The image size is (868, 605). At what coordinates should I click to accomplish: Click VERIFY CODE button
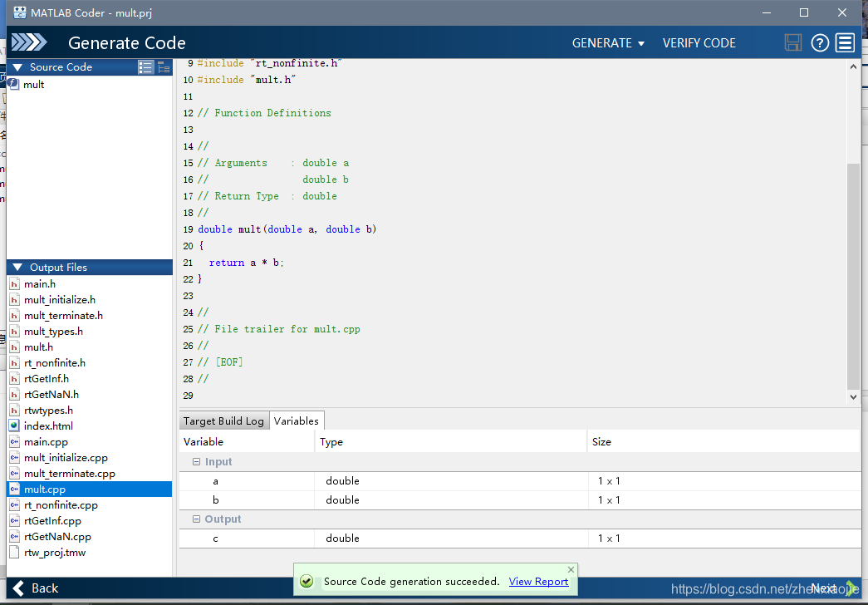pos(699,42)
